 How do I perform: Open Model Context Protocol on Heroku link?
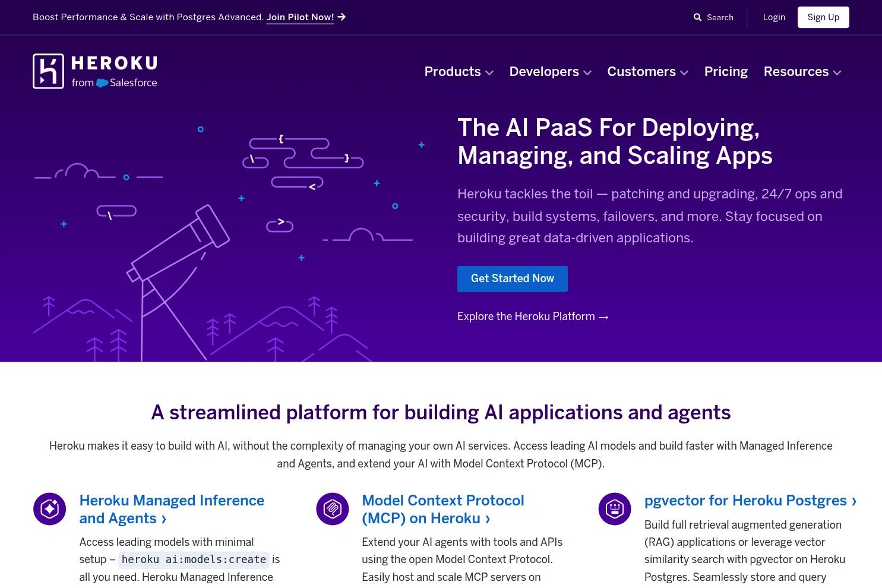click(x=443, y=509)
